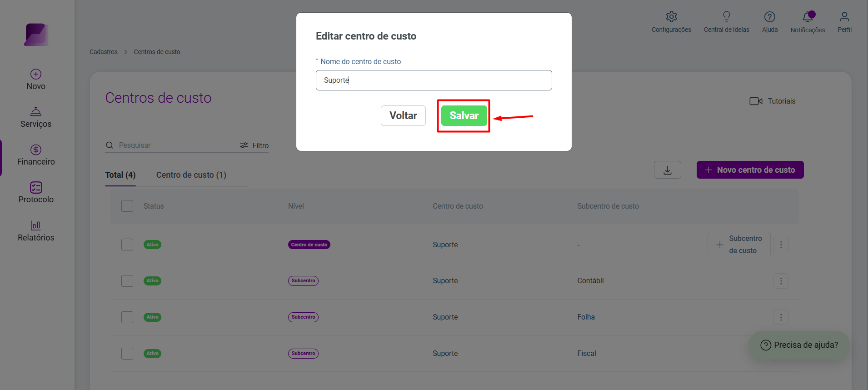Viewport: 868px width, 390px height.
Task: Click the Nome do centro de custo field
Action: (x=434, y=80)
